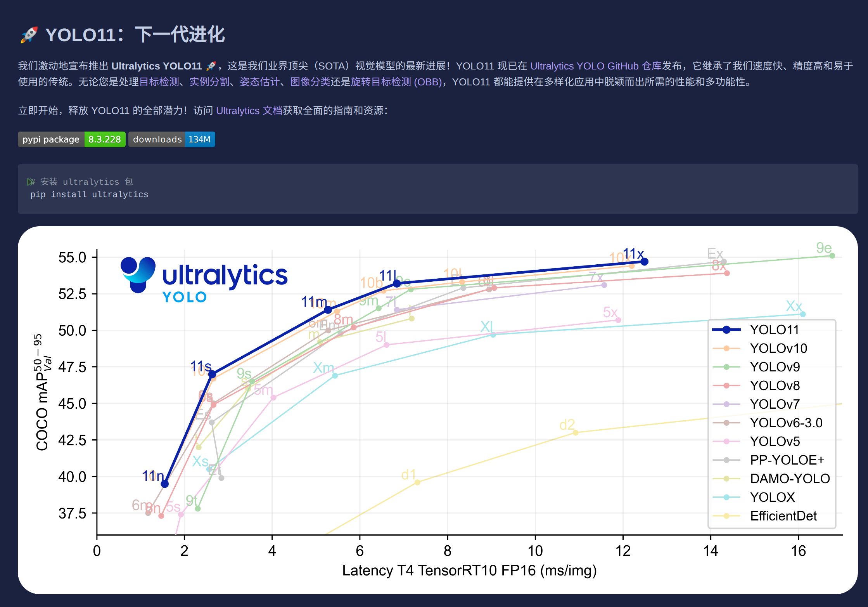Open the Ultralytics YOLO GitHub 仓库 link
This screenshot has height=607, width=868.
pos(595,66)
